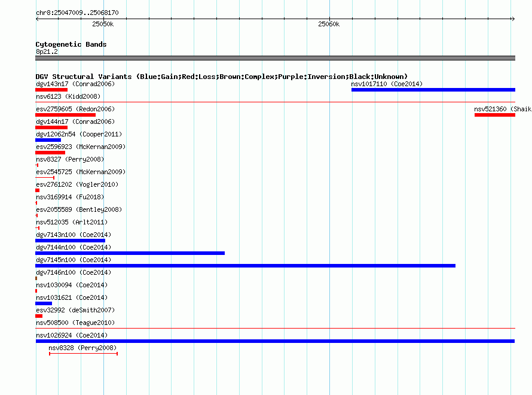Click the 25050k ruler label
Viewport: 532px width, 395px height.
pyautogui.click(x=103, y=24)
